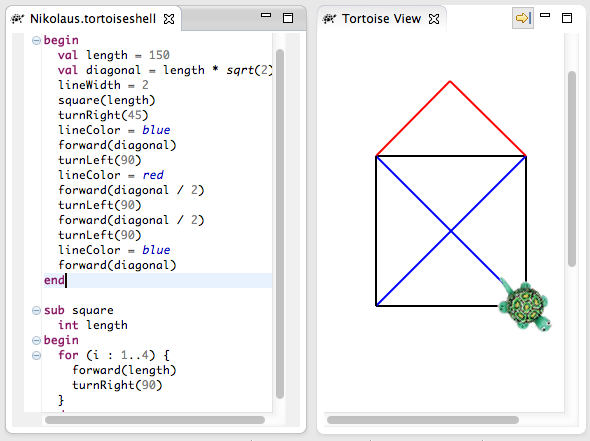Click the 'val diagonal' code line
Screen dimensions: 590x441
pos(165,70)
